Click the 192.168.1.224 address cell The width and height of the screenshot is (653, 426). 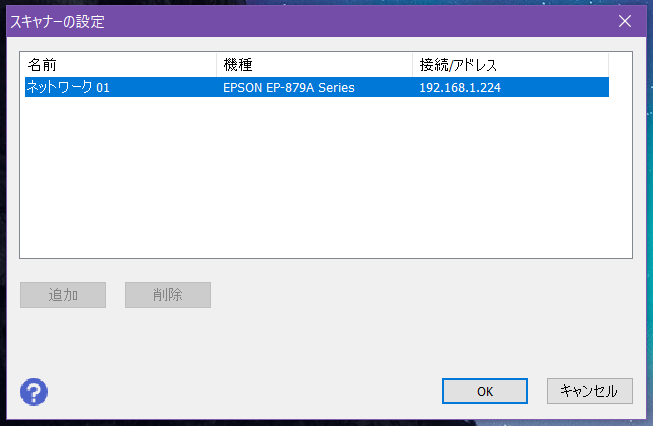pyautogui.click(x=460, y=87)
